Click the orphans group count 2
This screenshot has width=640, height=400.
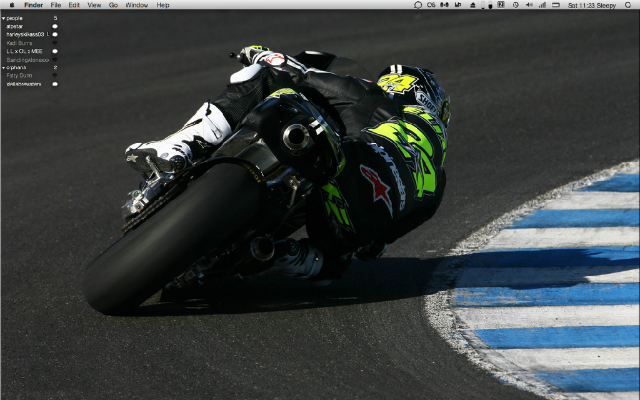tap(55, 67)
